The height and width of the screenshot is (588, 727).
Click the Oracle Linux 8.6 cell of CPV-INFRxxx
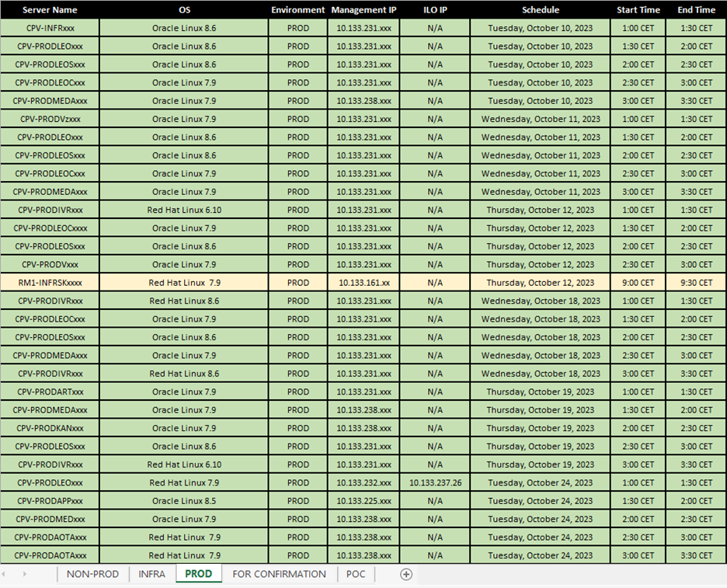(x=184, y=28)
